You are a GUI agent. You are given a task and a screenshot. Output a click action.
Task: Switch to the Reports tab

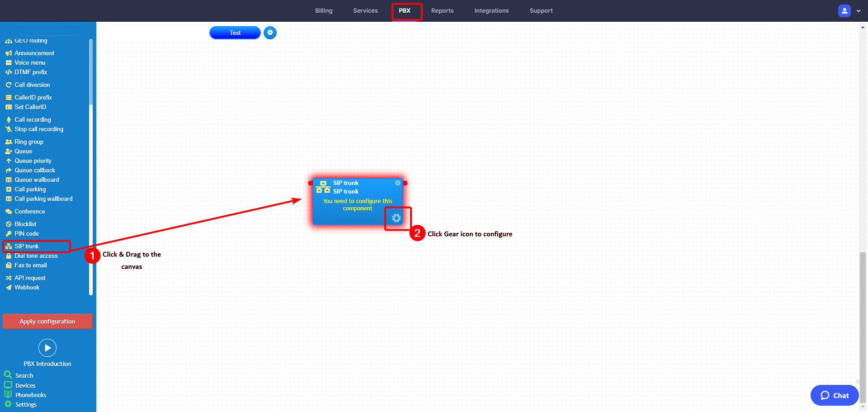tap(442, 10)
